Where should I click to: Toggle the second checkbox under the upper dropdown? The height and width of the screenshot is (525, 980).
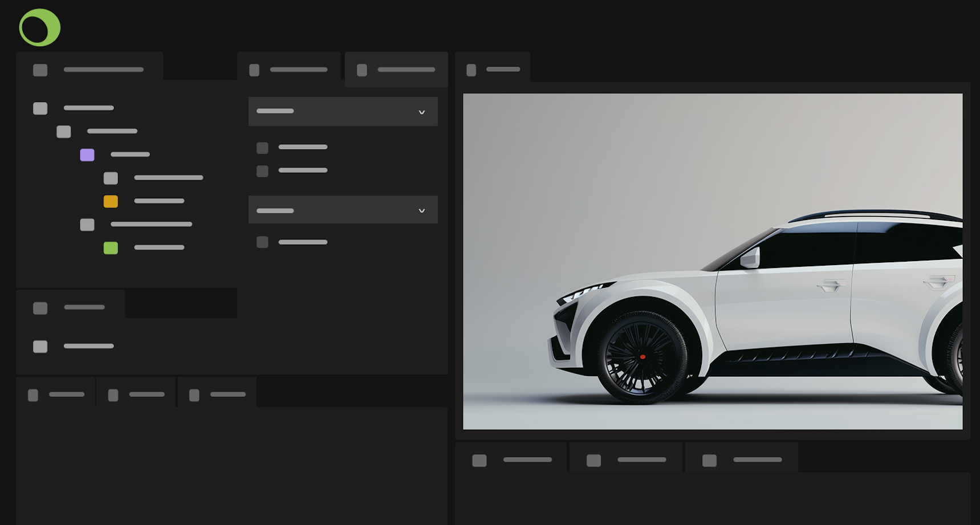click(x=262, y=171)
